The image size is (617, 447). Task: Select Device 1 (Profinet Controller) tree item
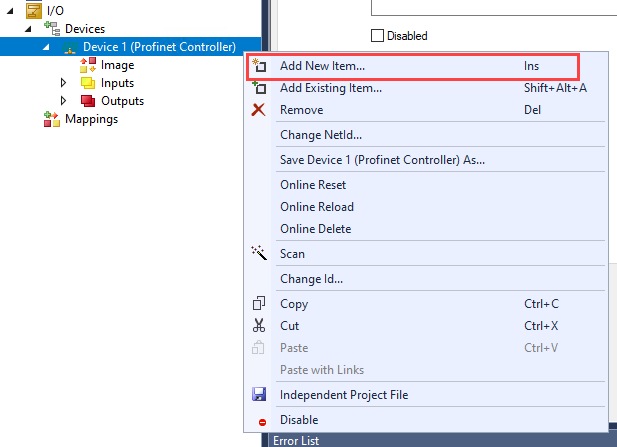(159, 47)
